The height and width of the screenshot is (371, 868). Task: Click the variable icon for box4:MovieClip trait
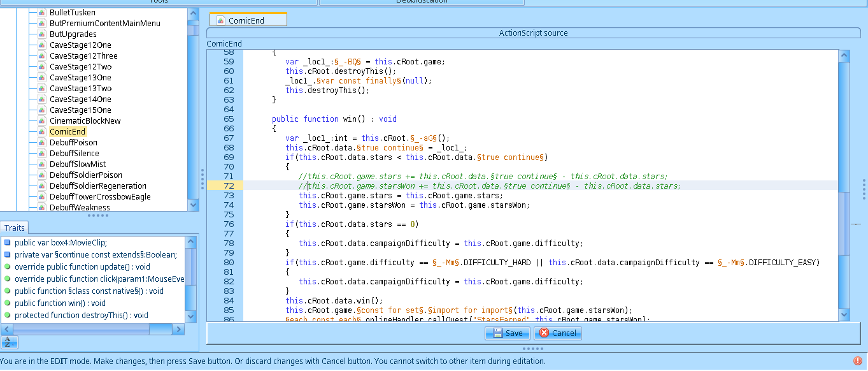(7, 243)
